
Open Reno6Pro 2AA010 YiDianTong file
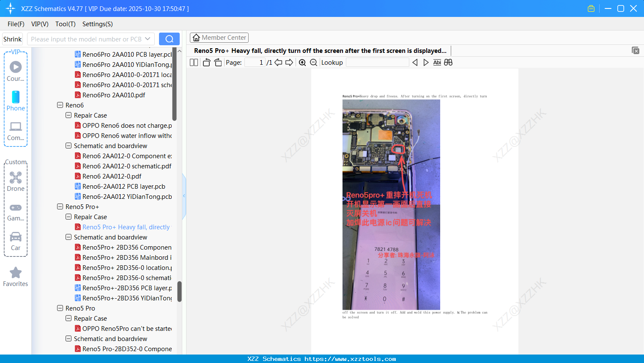click(x=123, y=64)
